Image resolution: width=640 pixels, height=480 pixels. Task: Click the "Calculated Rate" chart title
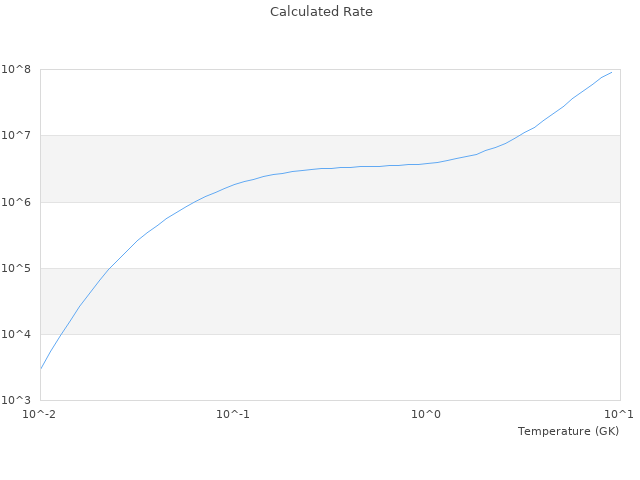point(321,12)
